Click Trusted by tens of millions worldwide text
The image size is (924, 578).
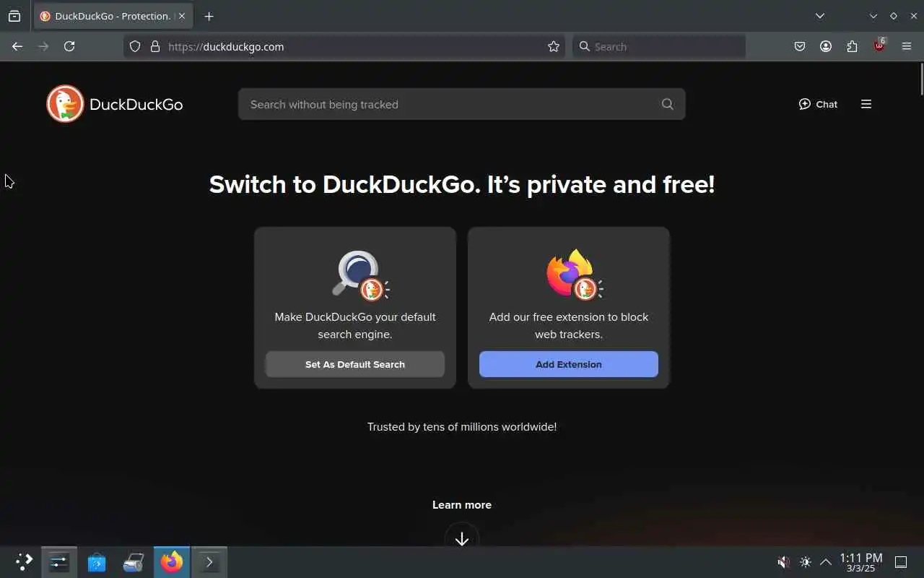click(x=462, y=427)
